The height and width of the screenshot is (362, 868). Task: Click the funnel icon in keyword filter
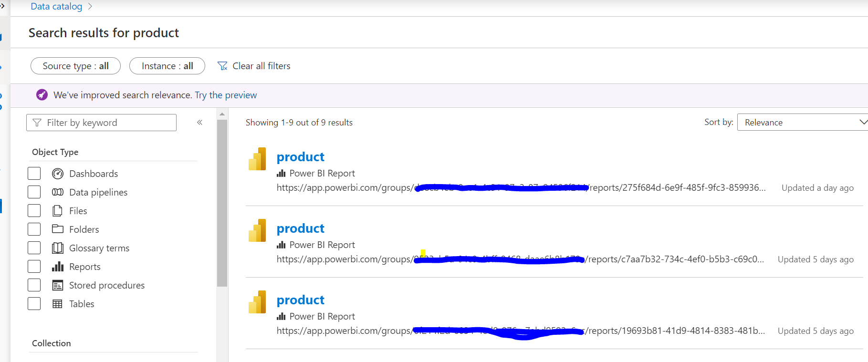click(x=37, y=123)
